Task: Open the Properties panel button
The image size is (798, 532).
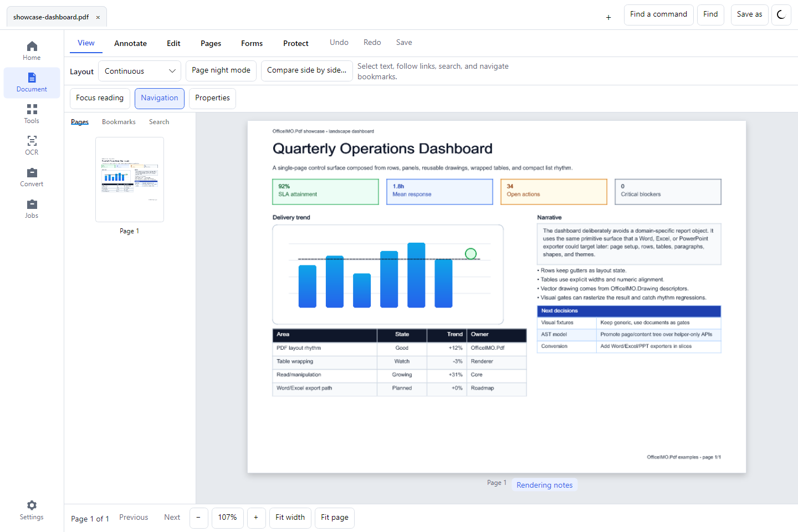Action: coord(212,99)
